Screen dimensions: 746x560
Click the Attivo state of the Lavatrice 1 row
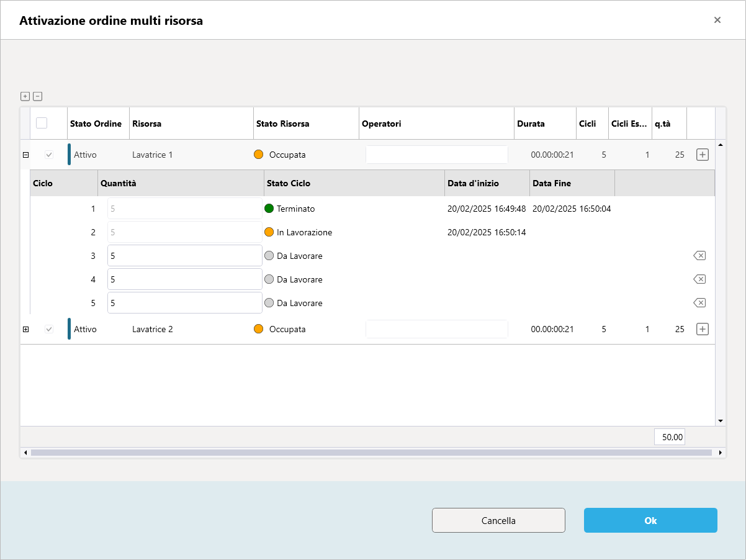pos(85,155)
